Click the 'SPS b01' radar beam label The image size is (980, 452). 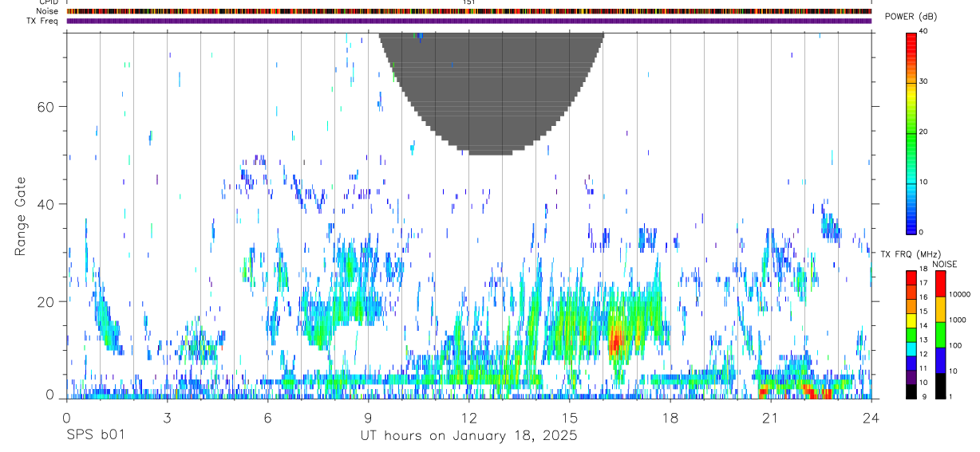click(x=95, y=436)
